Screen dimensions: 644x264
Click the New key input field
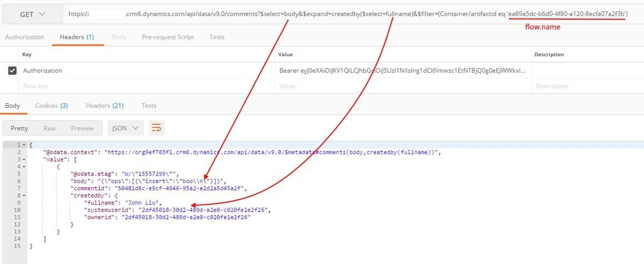[145, 86]
